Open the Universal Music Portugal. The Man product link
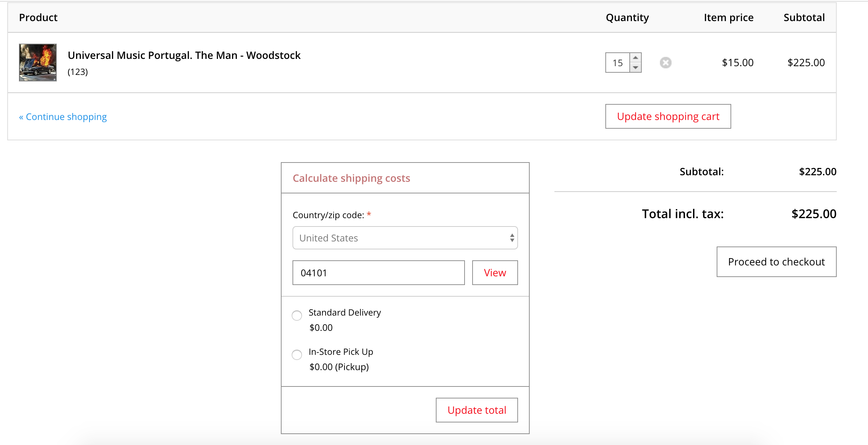The width and height of the screenshot is (868, 445). (x=184, y=55)
